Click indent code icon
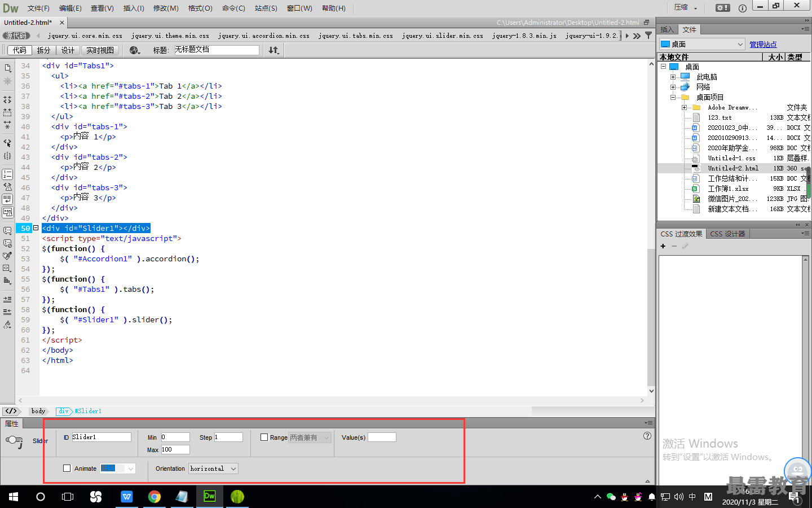Screen dimensions: 812x508 point(7,299)
